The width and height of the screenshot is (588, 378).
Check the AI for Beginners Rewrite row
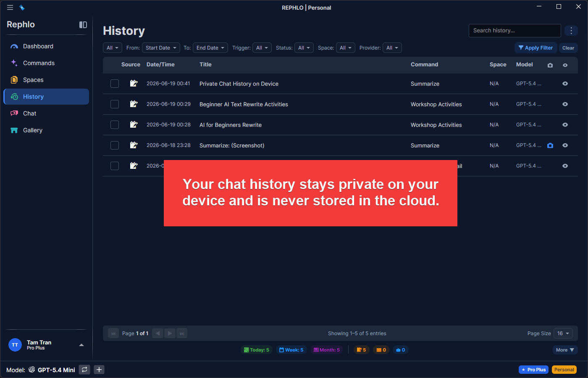click(115, 125)
